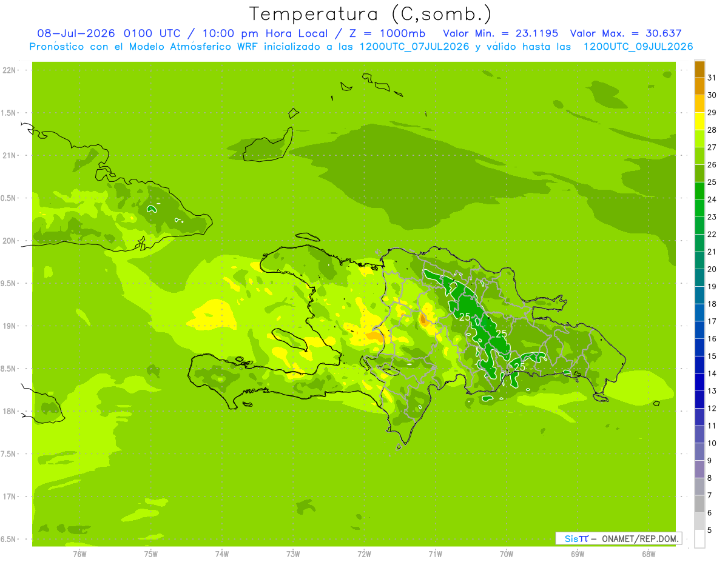Click the "7.5N" latitude label

pyautogui.click(x=9, y=454)
